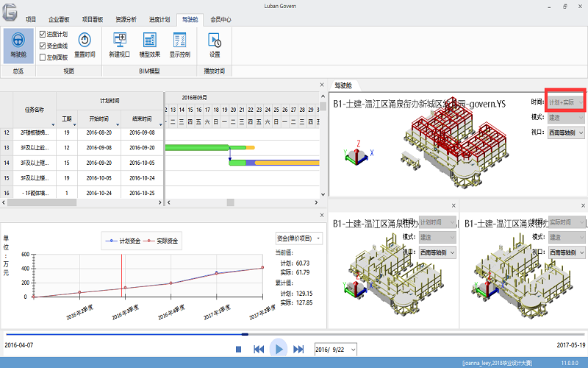The width and height of the screenshot is (588, 368).
Task: Open 结束时间 column filter arrow
Action: (x=160, y=124)
